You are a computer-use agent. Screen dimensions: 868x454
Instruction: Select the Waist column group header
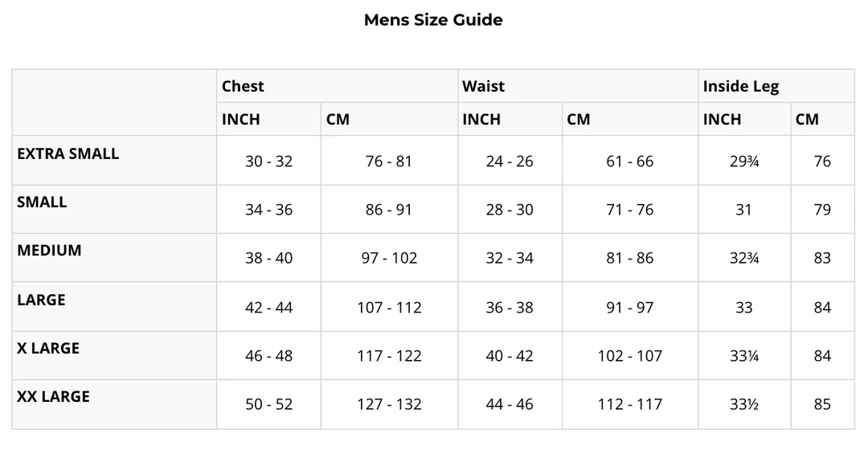(483, 87)
